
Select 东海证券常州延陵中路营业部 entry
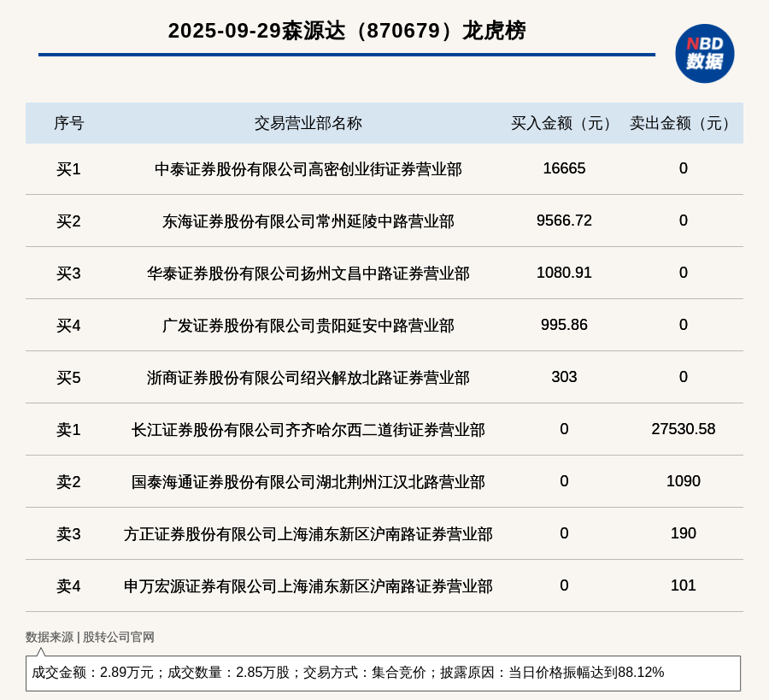pyautogui.click(x=308, y=221)
